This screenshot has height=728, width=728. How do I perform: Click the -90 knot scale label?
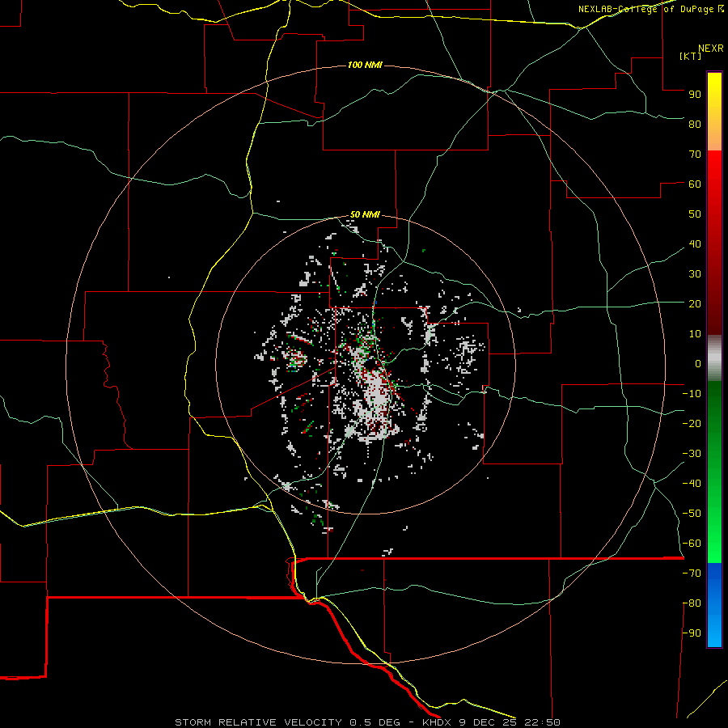(692, 633)
